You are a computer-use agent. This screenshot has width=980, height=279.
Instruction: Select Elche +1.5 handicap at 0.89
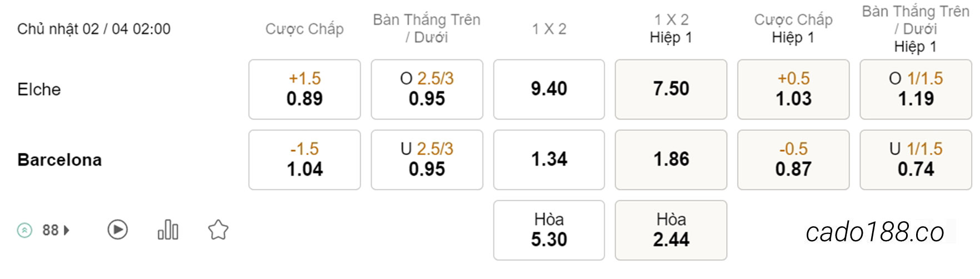[x=304, y=89]
